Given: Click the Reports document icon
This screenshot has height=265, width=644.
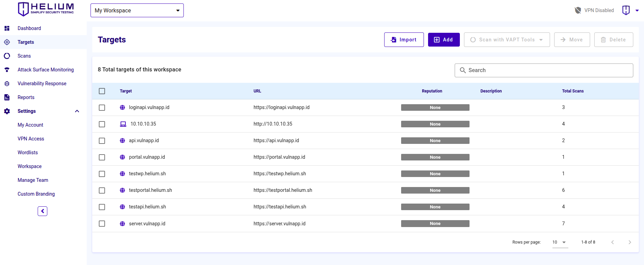Looking at the screenshot, I should (7, 97).
